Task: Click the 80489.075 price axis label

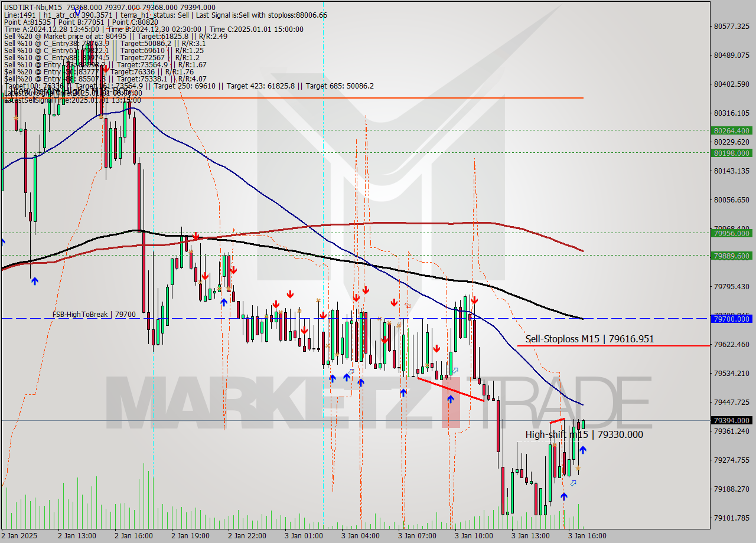Action: point(732,55)
